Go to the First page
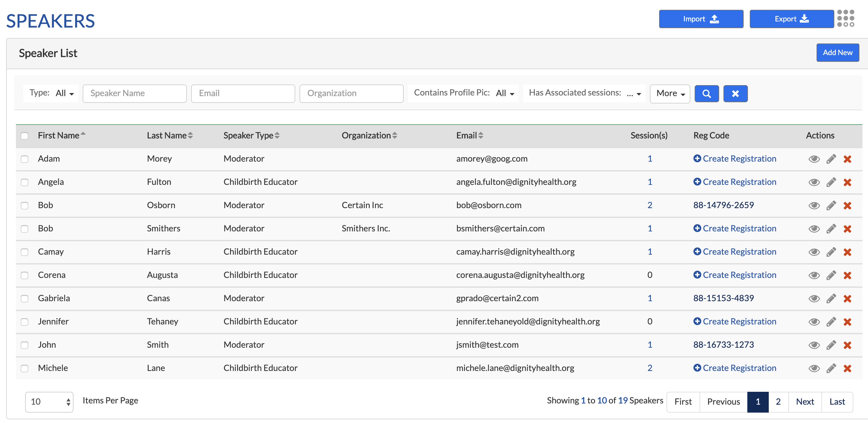This screenshot has width=868, height=423. tap(683, 402)
